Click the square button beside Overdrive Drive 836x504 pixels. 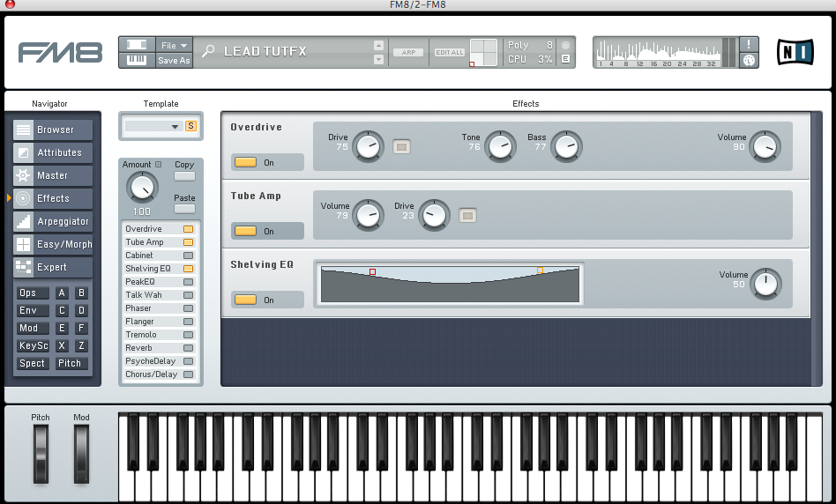[x=401, y=146]
